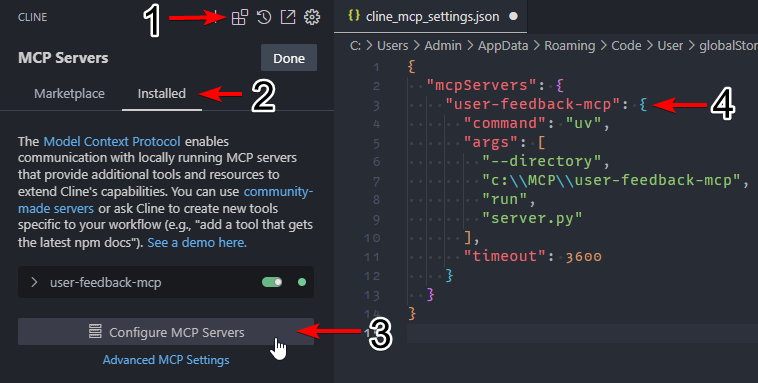Open Advanced MCP Settings link
Image resolution: width=758 pixels, height=383 pixels.
[x=166, y=360]
